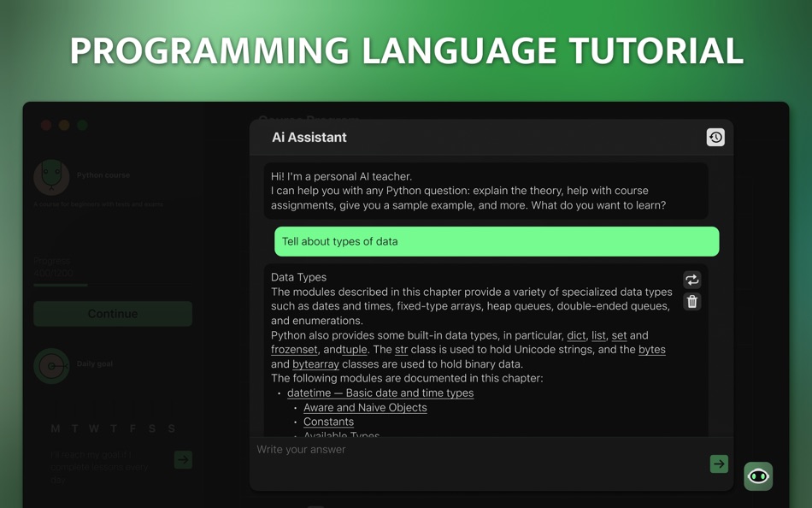Open the bytes link
Viewport: 812px width, 508px height.
pyautogui.click(x=651, y=350)
